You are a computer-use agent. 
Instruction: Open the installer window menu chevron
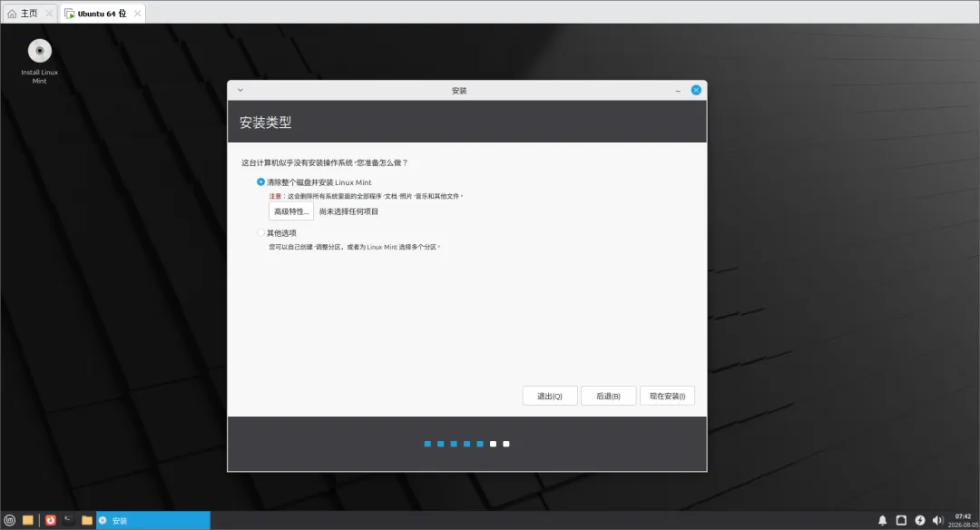(240, 90)
